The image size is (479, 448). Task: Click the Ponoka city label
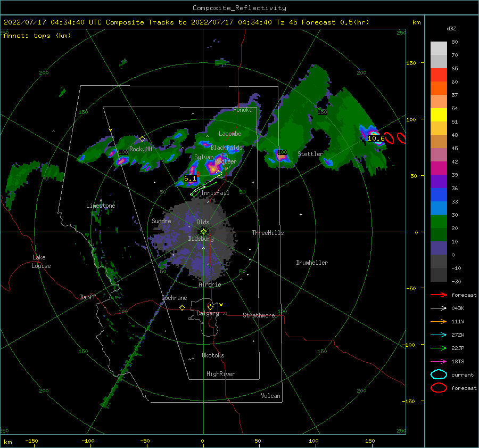click(x=243, y=110)
